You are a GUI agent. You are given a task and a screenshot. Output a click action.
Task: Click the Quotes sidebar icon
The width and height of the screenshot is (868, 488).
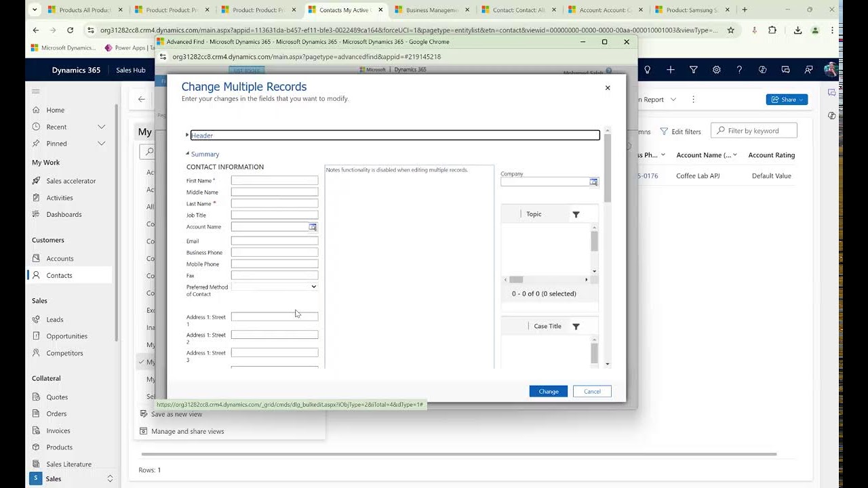click(x=37, y=397)
